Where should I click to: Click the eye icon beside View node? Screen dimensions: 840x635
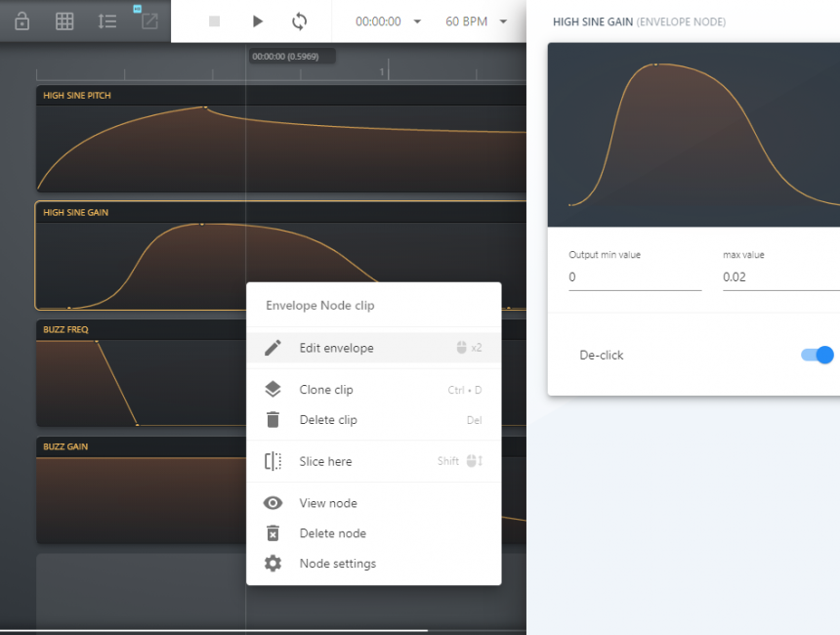(x=272, y=502)
